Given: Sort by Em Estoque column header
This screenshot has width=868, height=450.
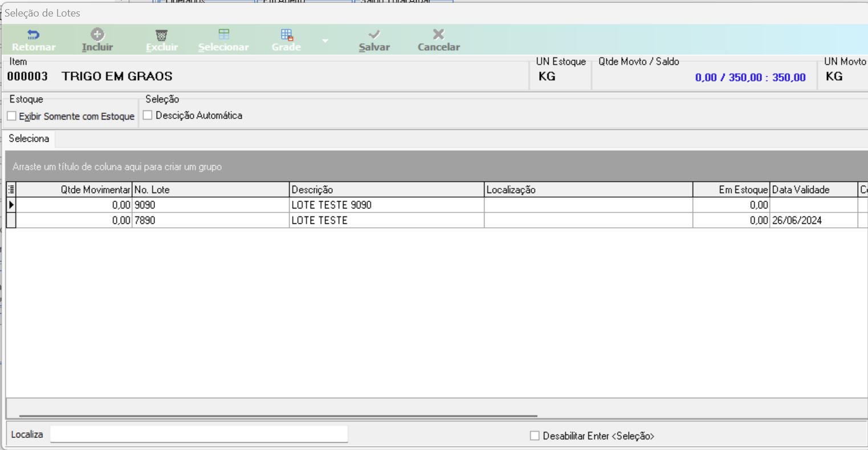Looking at the screenshot, I should [732, 190].
